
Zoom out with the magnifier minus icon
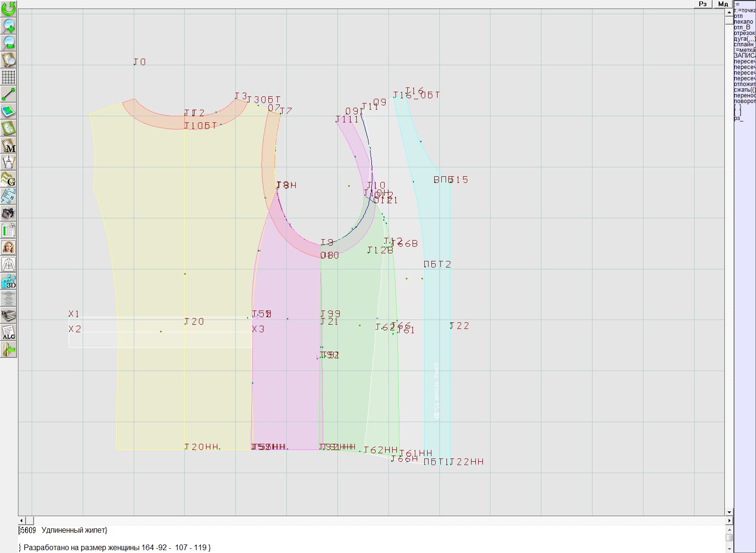tap(9, 43)
